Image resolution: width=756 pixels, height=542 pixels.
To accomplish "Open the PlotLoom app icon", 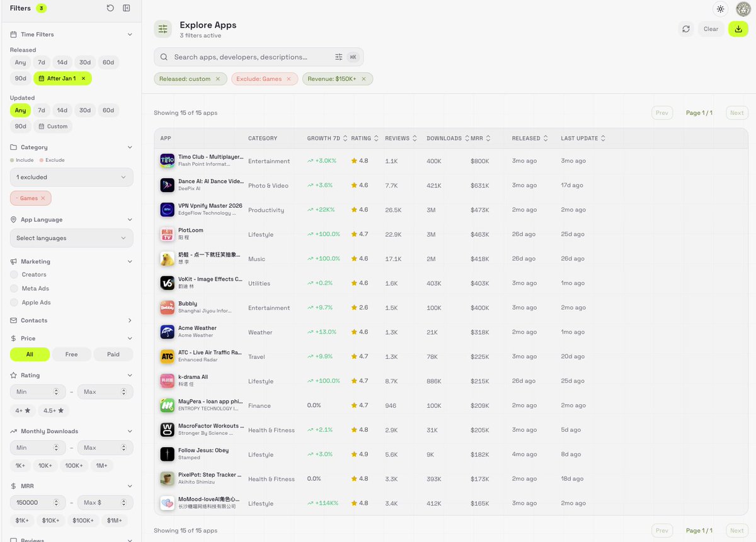I will (167, 234).
